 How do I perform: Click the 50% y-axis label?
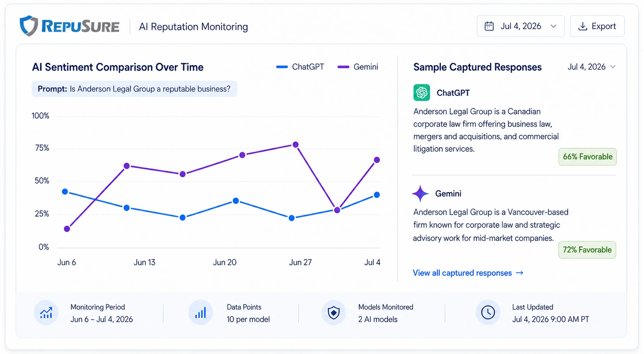(x=42, y=181)
